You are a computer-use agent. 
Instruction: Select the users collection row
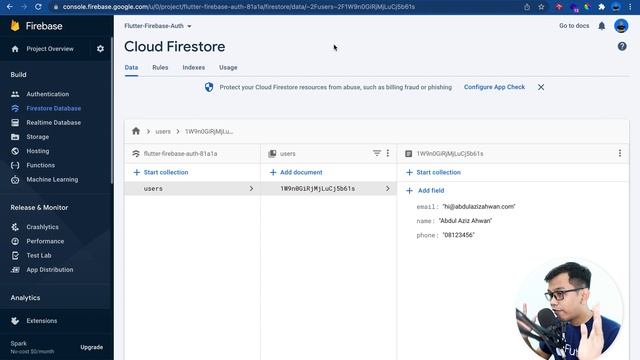pyautogui.click(x=192, y=189)
